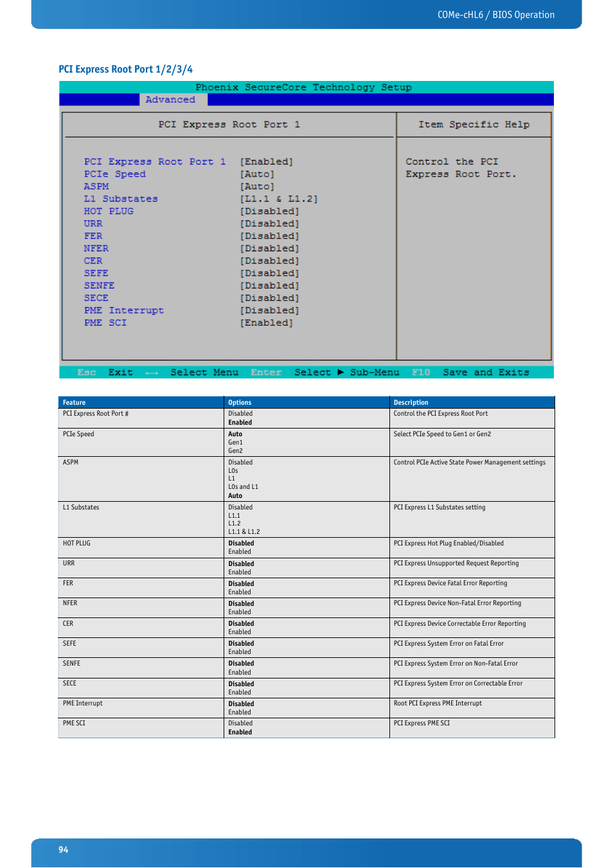Select PCI Express Root Port 1 setting
Screen dimensions: 613x868
click(x=155, y=162)
